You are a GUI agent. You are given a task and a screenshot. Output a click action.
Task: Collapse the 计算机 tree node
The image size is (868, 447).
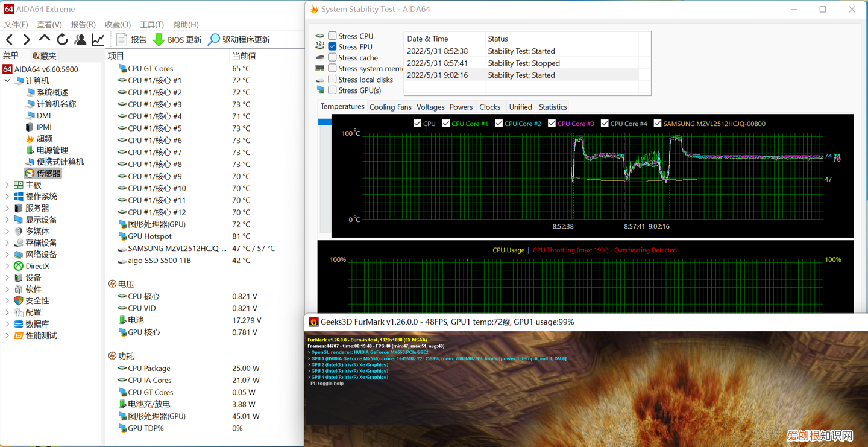pos(7,81)
